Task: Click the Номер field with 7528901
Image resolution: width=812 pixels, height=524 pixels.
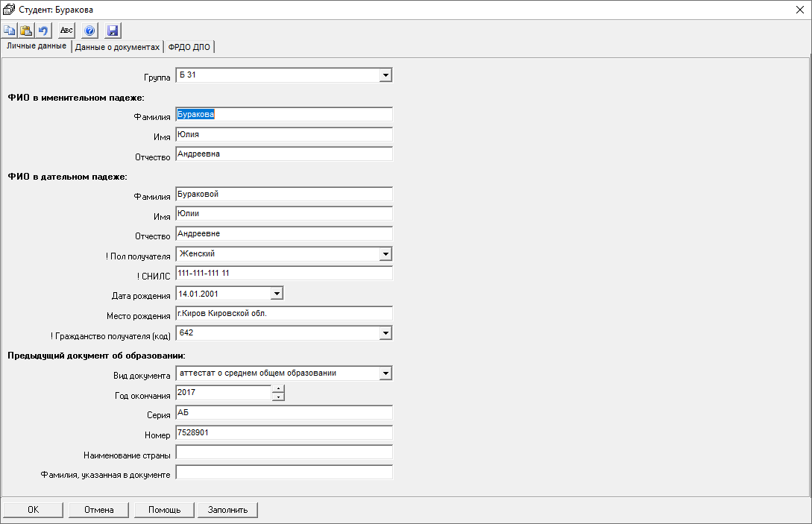Action: 284,433
